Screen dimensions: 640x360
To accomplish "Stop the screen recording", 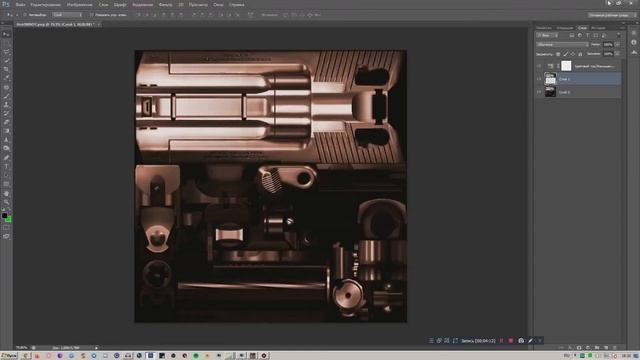I will 511,340.
